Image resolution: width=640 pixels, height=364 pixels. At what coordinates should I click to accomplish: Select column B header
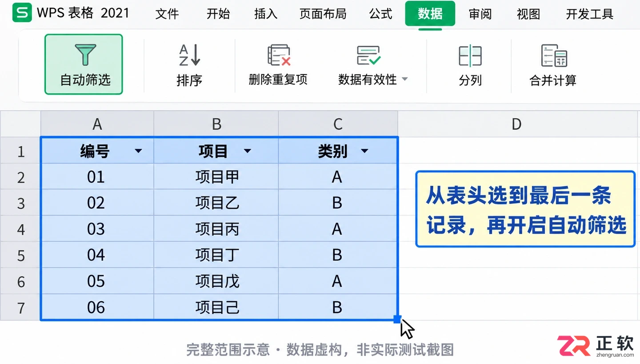[216, 124]
